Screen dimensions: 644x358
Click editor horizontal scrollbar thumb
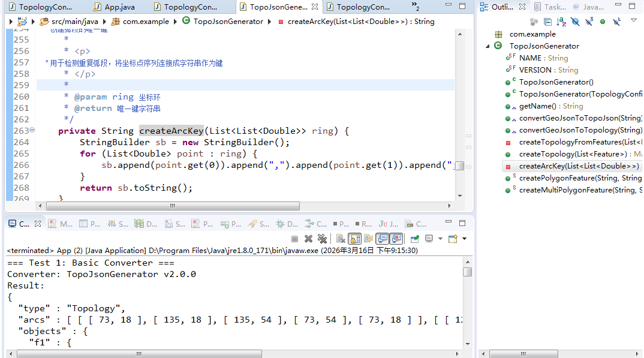(x=173, y=206)
